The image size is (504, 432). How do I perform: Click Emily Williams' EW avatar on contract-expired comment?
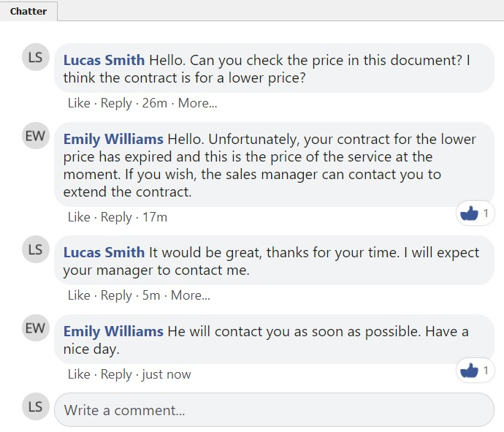coord(36,136)
